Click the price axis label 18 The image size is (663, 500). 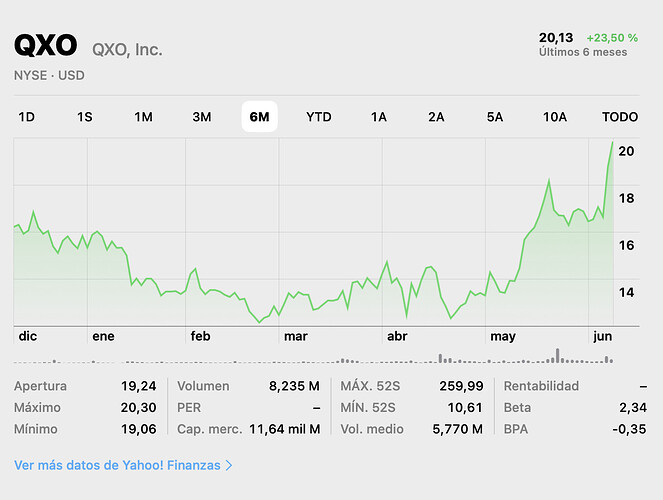626,198
